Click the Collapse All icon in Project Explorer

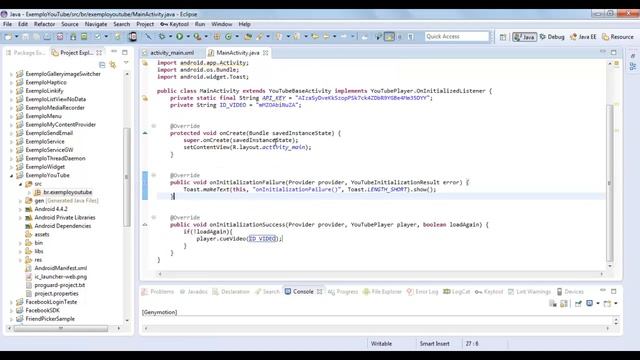(x=102, y=64)
